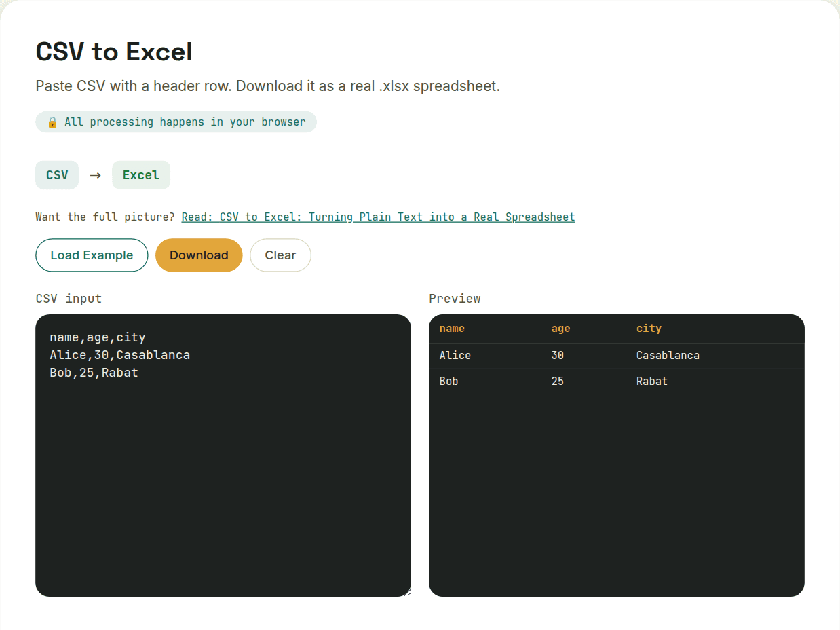The image size is (840, 630).
Task: Click the 'All processing happens in your browser' badge
Action: [x=176, y=122]
